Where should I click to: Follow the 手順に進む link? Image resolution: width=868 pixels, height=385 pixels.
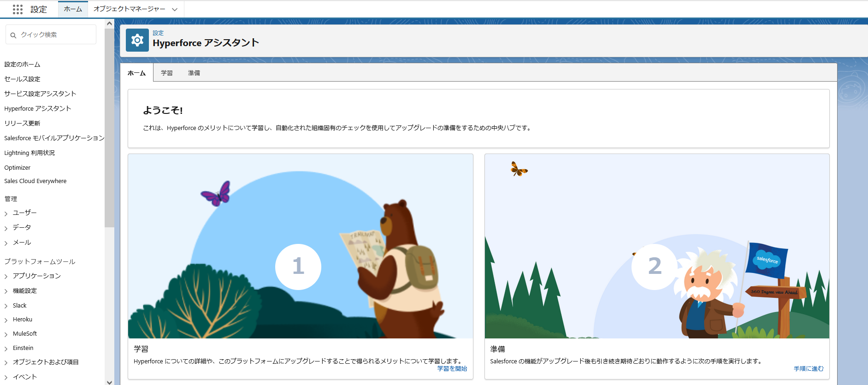click(809, 368)
